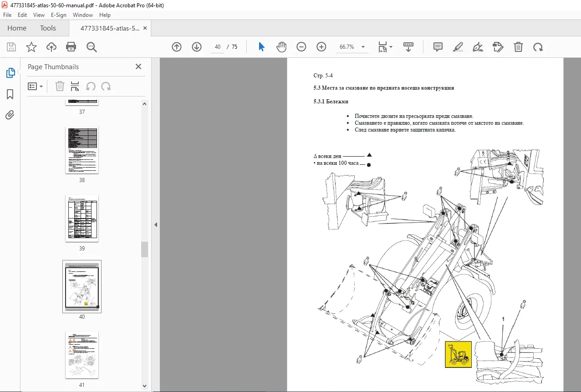Toggle the Attachments paperclip panel

pos(10,115)
